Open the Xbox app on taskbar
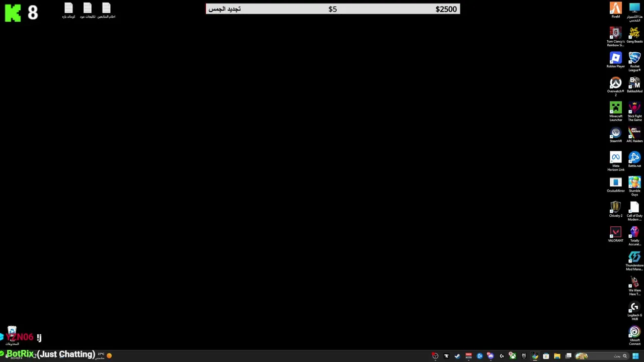This screenshot has width=644, height=362. (513, 356)
